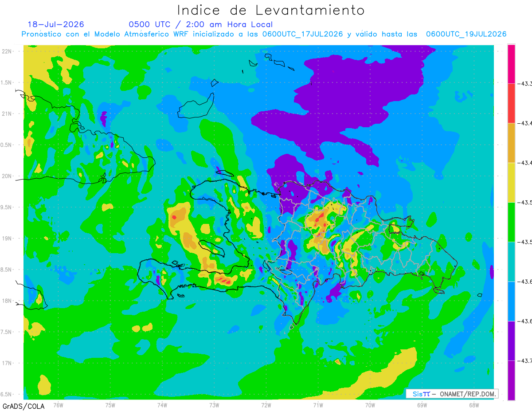
Task: Click the '7.5N' latitude label
Action: click(7, 332)
